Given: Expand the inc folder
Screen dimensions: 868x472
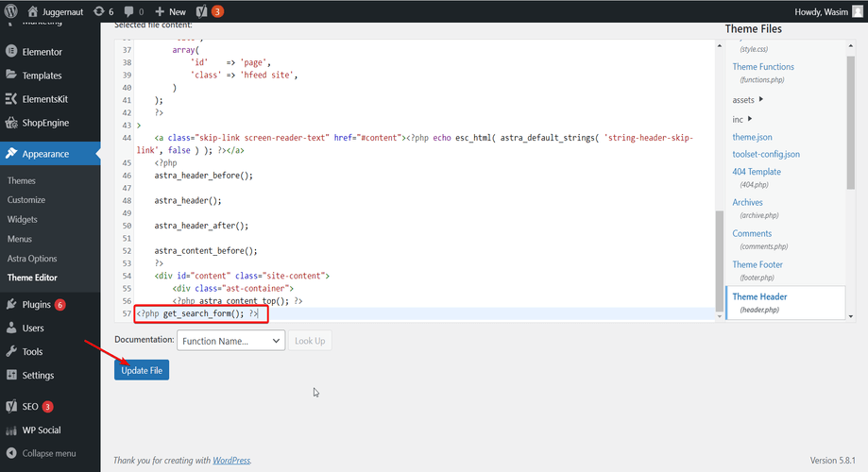Looking at the screenshot, I should (x=742, y=119).
